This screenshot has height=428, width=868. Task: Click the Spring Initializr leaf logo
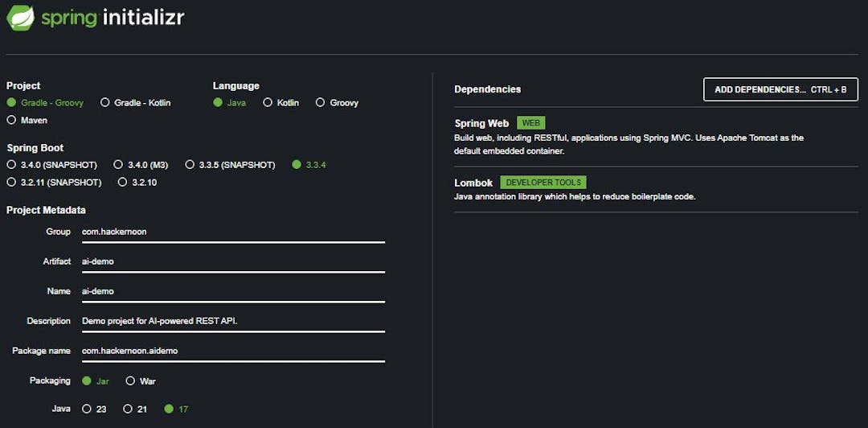20,17
